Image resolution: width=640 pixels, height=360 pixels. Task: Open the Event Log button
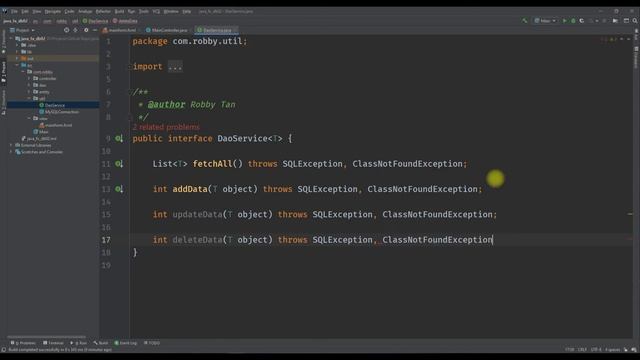pyautogui.click(x=126, y=343)
